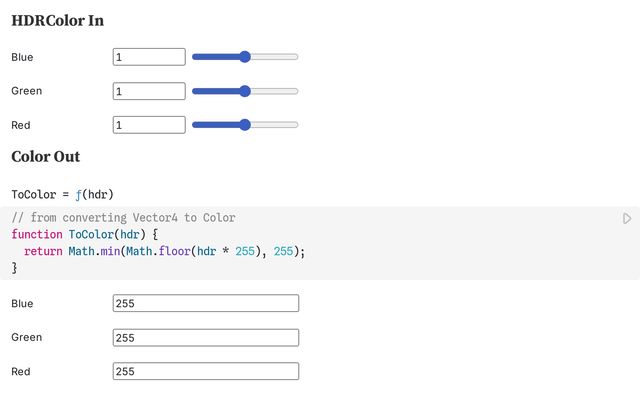Click the Blue HDR number input
This screenshot has width=640, height=400.
click(149, 57)
